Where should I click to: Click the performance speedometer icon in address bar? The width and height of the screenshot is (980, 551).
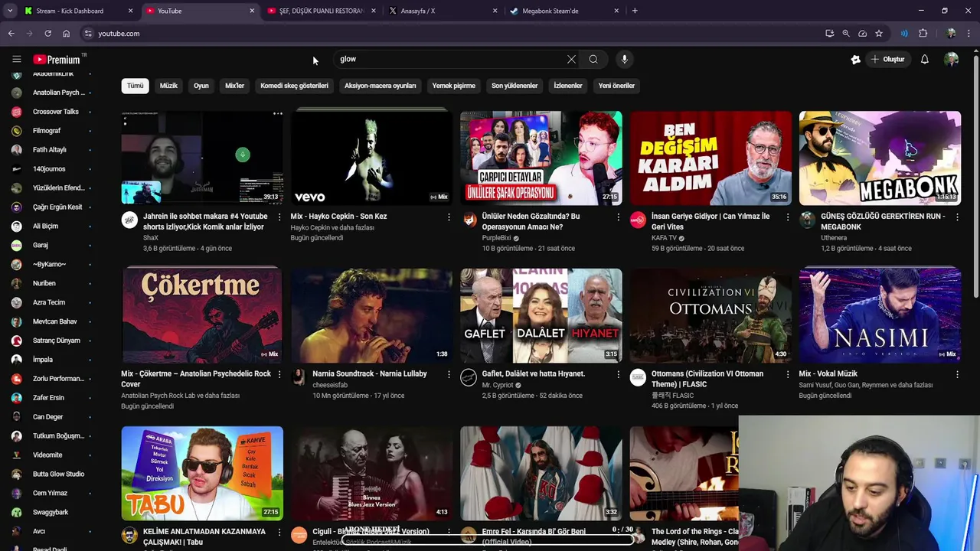click(x=862, y=34)
